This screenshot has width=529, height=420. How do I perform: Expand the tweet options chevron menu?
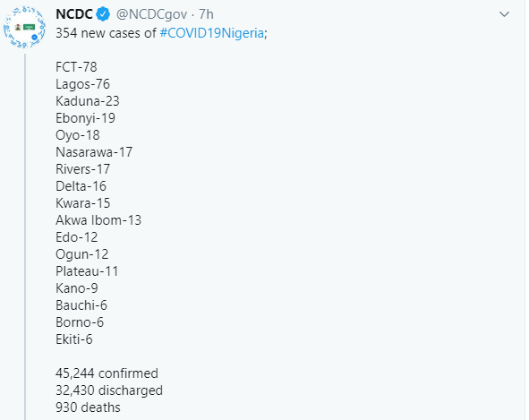click(504, 14)
